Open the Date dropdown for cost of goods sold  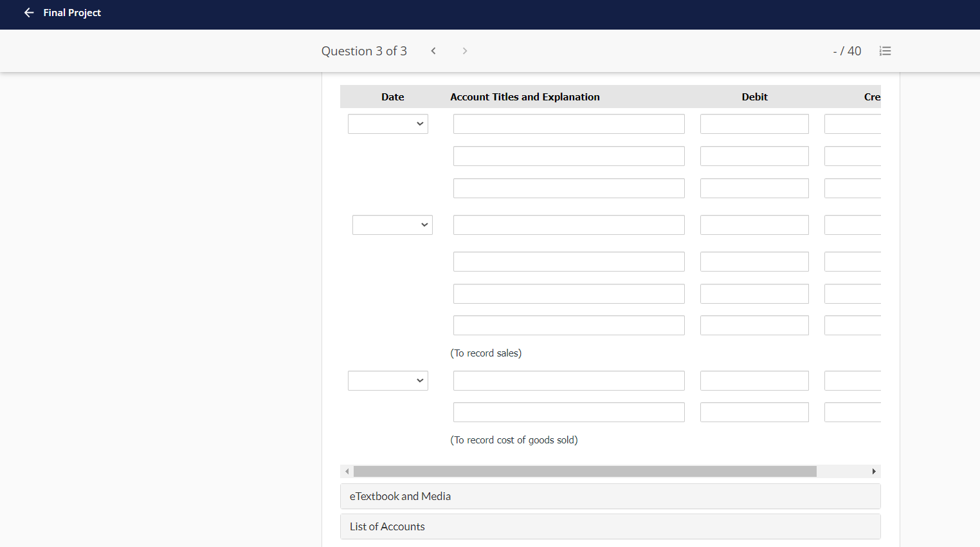click(388, 380)
